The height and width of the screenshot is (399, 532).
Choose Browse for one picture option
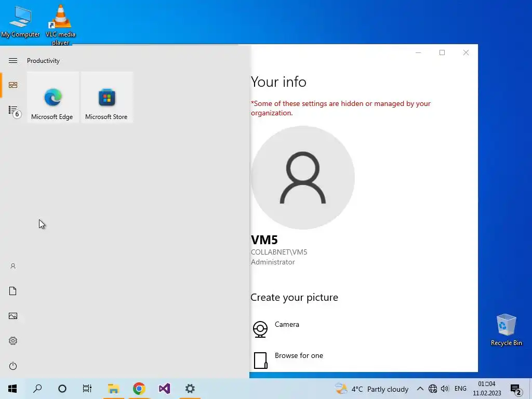288,360
